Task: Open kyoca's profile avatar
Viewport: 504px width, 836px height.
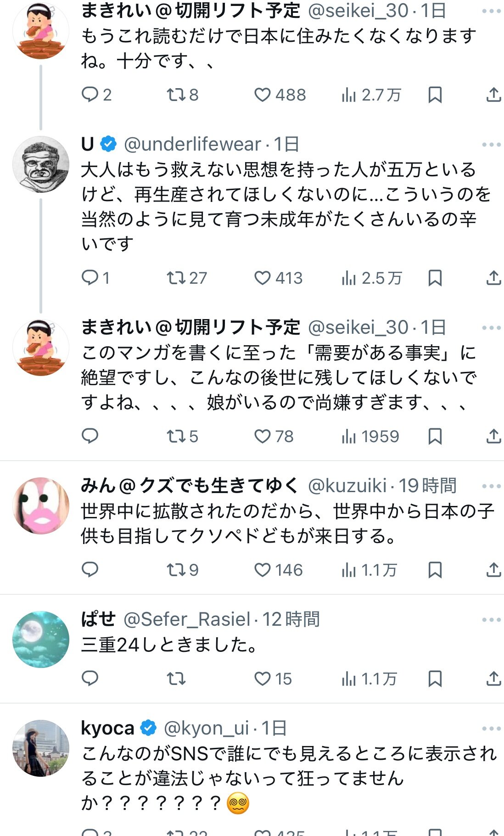Action: click(41, 748)
